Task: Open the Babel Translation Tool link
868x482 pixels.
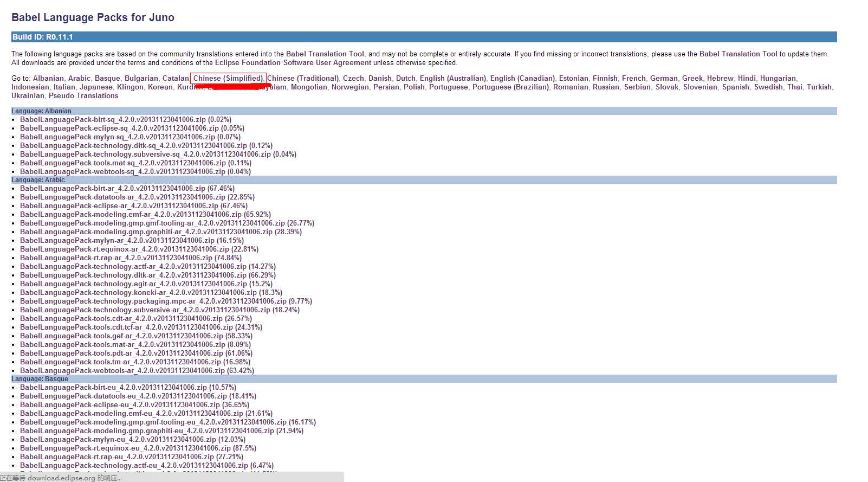Action: (325, 54)
